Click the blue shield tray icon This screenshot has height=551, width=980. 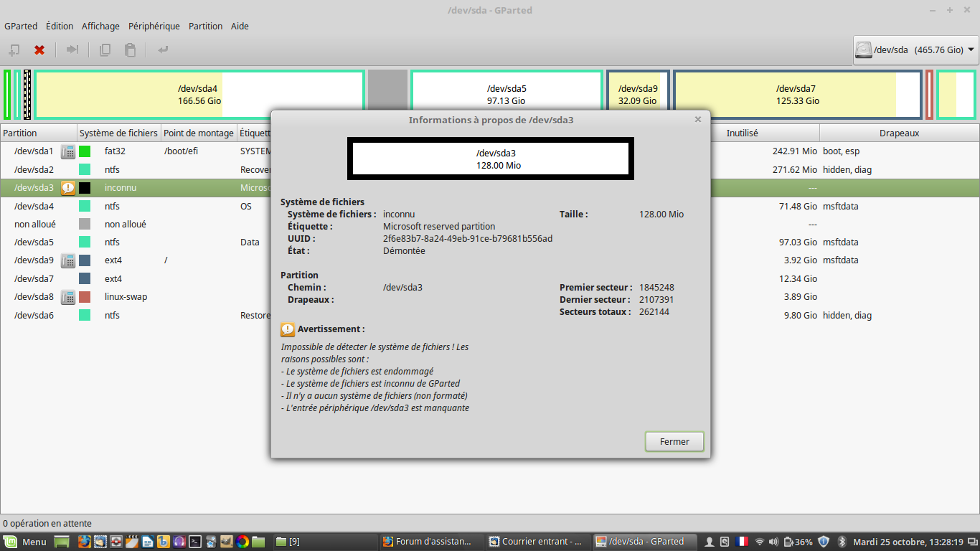824,542
